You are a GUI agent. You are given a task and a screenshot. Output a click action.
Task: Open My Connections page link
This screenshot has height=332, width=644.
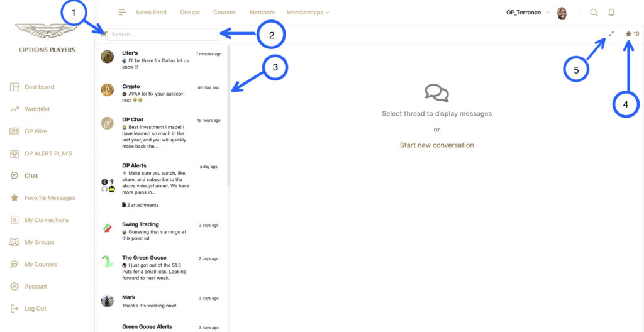tap(47, 220)
